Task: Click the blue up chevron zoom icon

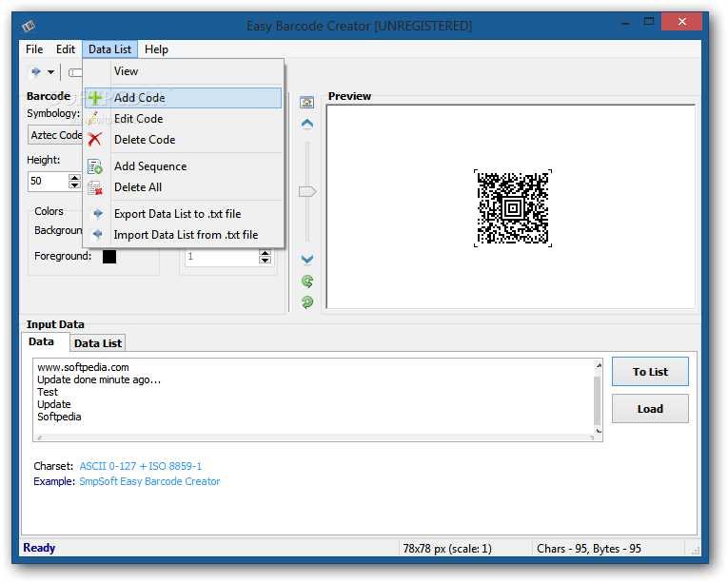Action: (x=307, y=124)
